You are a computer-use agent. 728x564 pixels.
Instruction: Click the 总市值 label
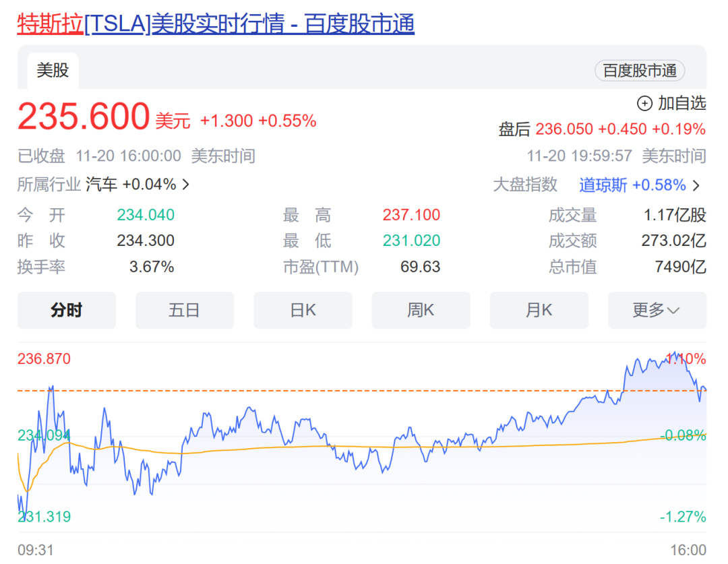click(572, 267)
